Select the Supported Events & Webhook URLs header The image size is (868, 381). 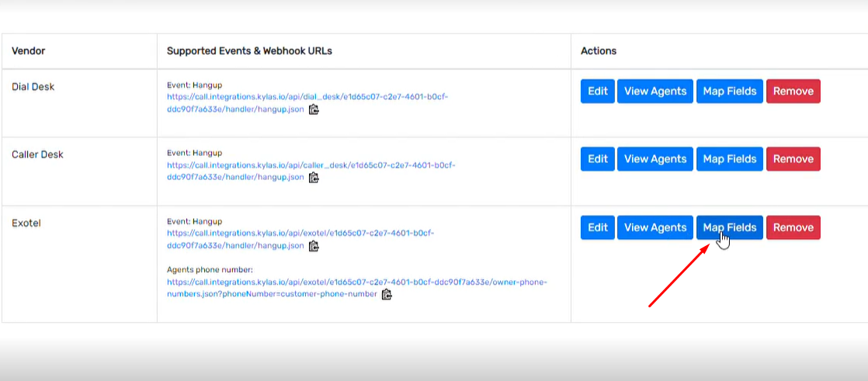[249, 51]
